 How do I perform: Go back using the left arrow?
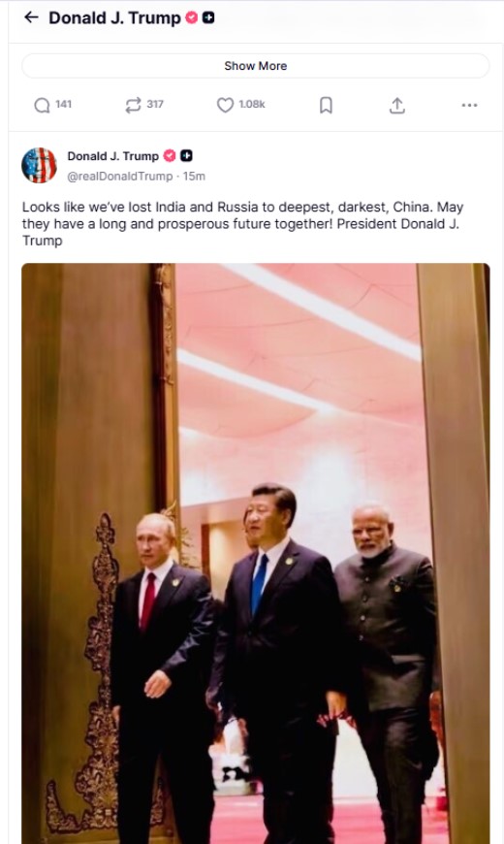(31, 17)
